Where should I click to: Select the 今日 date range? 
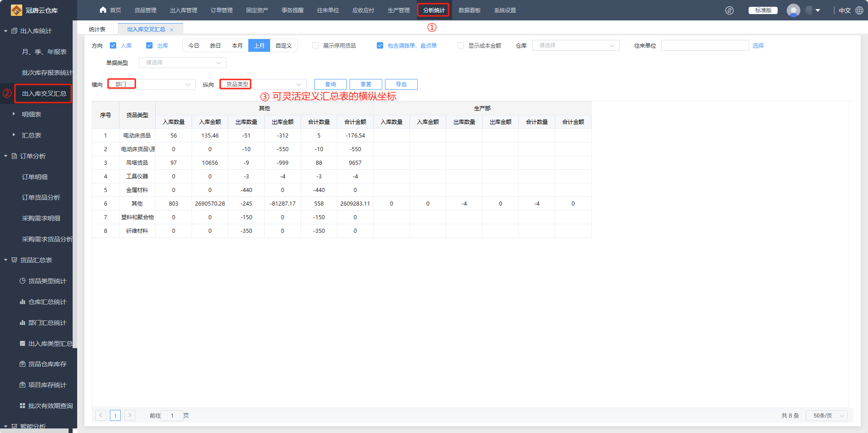pyautogui.click(x=194, y=45)
